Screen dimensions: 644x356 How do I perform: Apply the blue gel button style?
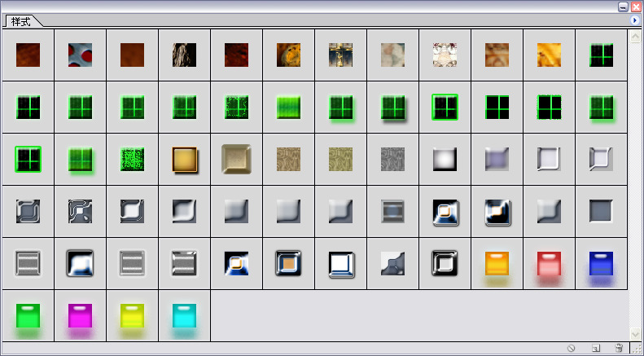click(602, 264)
